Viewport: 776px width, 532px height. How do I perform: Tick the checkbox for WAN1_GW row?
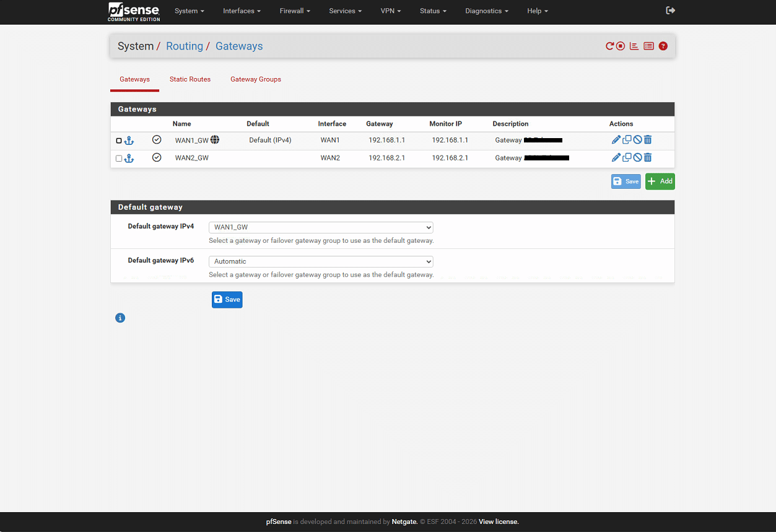click(x=119, y=141)
